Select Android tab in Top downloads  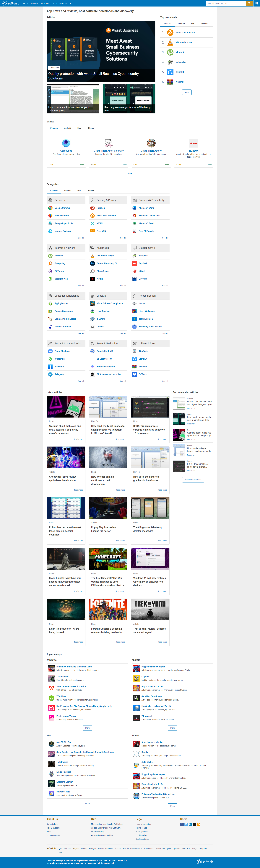[x=181, y=24]
